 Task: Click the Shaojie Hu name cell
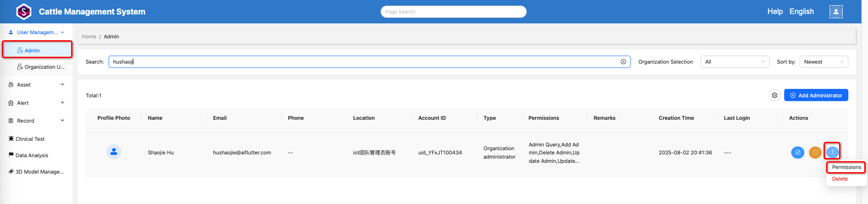161,153
